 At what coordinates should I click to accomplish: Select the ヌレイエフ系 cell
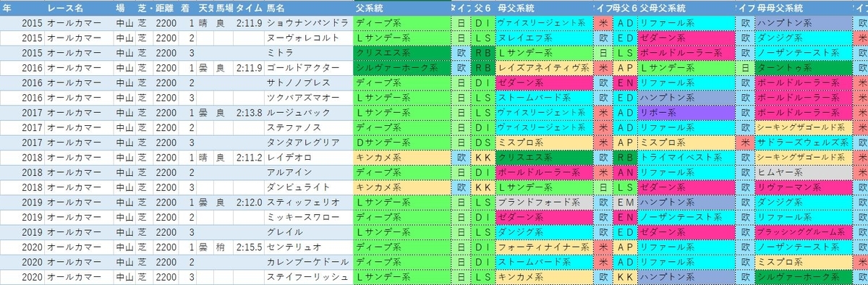(x=544, y=38)
